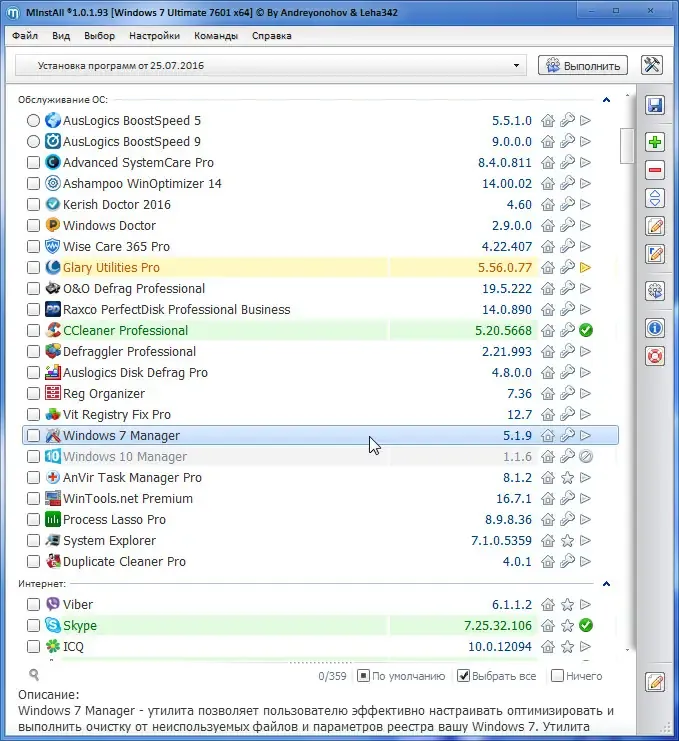Image resolution: width=679 pixels, height=741 pixels.
Task: Click the Выполнить button
Action: pyautogui.click(x=583, y=65)
